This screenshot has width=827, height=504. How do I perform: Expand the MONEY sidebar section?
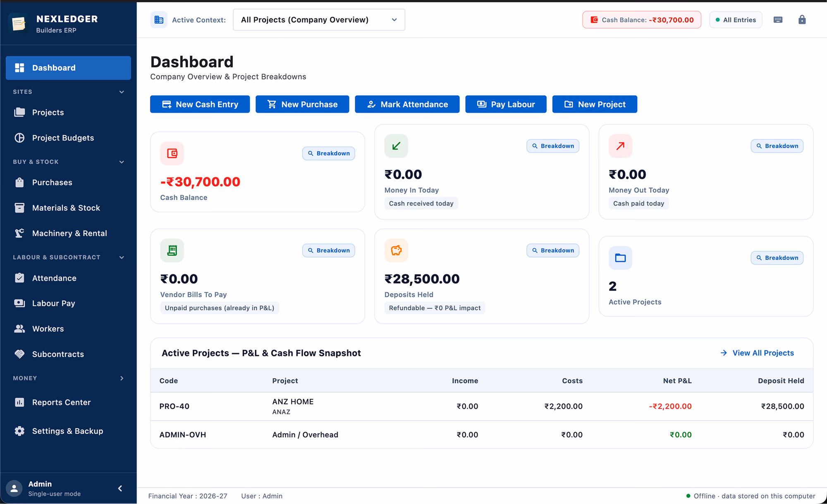point(68,378)
